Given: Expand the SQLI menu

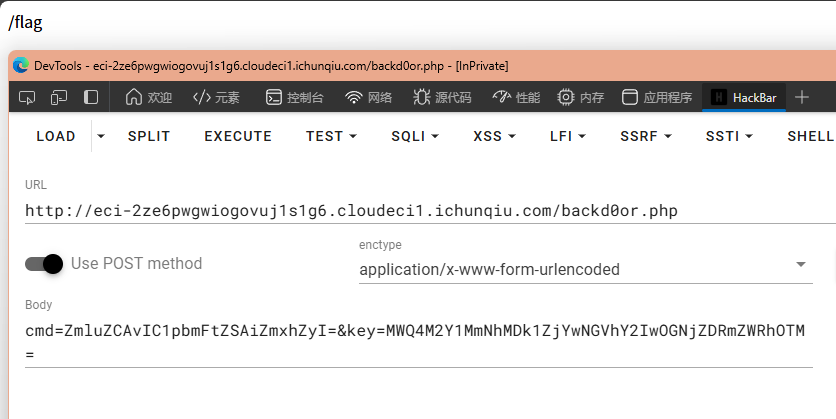Looking at the screenshot, I should pyautogui.click(x=414, y=136).
